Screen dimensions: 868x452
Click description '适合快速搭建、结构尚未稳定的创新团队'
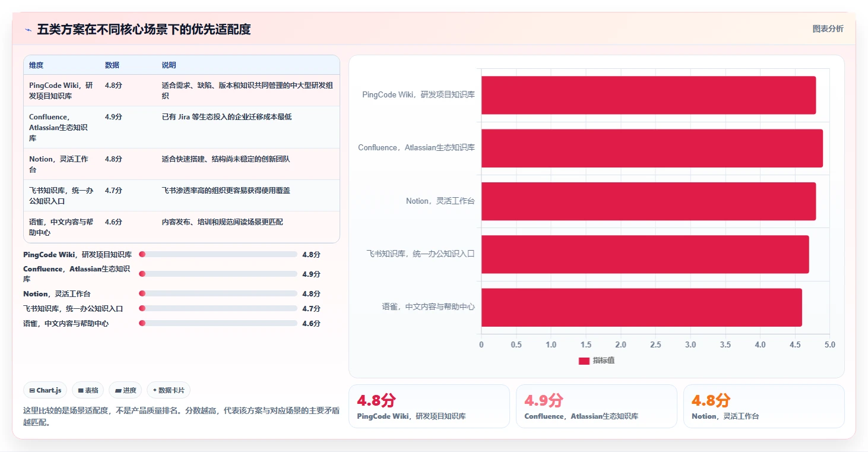(226, 159)
